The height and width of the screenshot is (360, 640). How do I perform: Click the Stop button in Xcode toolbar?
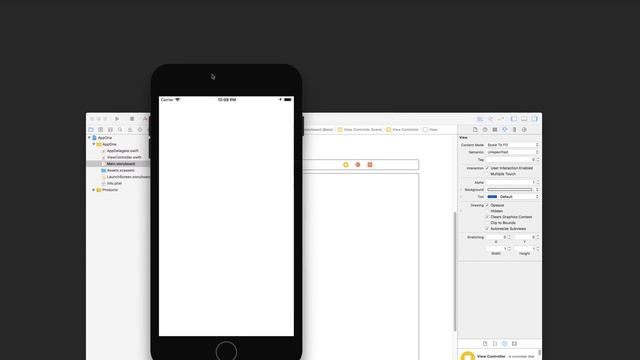click(132, 119)
